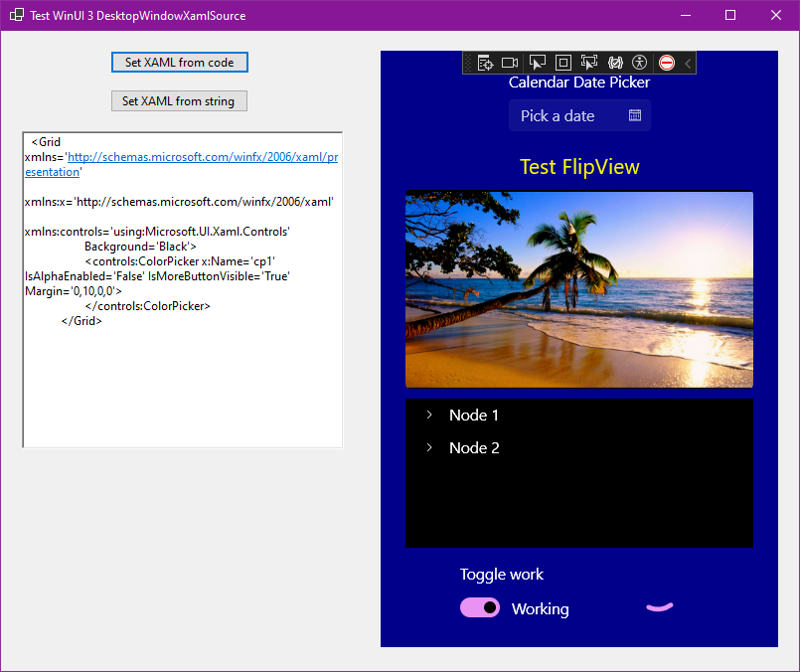
Task: Click the camera icon in the debug toolbar
Action: coord(510,62)
